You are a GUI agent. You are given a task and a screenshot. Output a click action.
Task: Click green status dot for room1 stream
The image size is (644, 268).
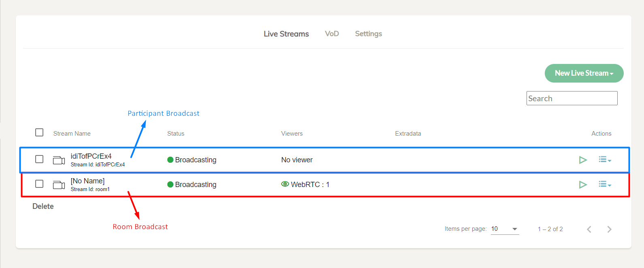click(171, 185)
